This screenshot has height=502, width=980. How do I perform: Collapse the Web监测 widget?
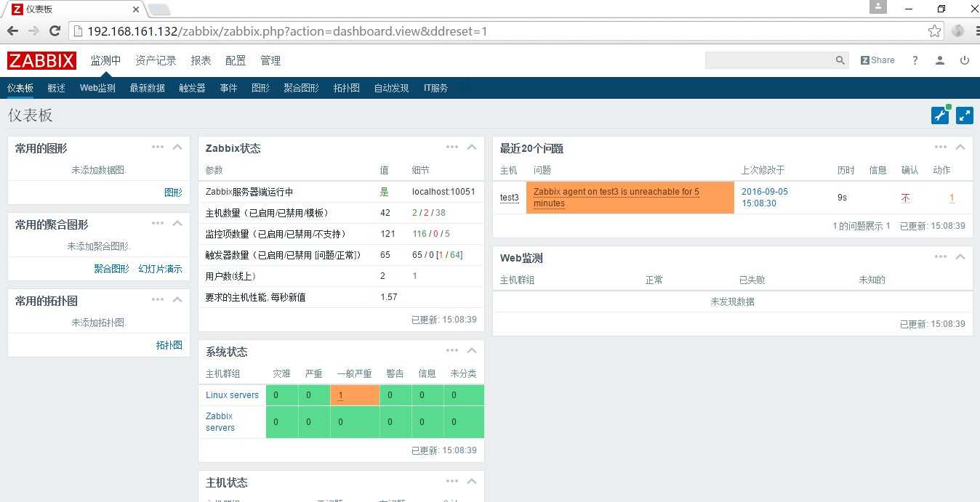pyautogui.click(x=960, y=256)
